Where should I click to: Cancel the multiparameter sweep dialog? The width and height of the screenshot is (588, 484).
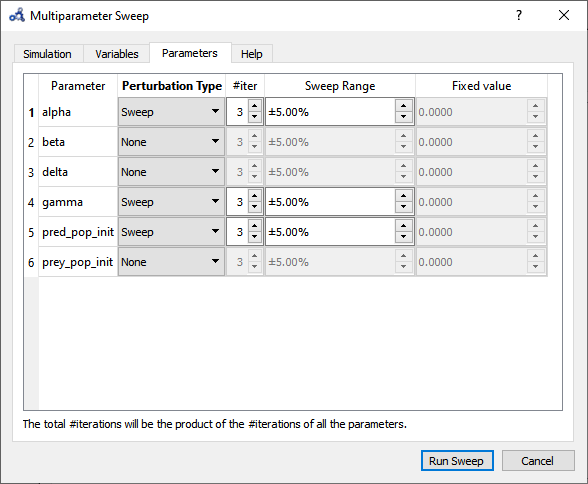pyautogui.click(x=538, y=461)
